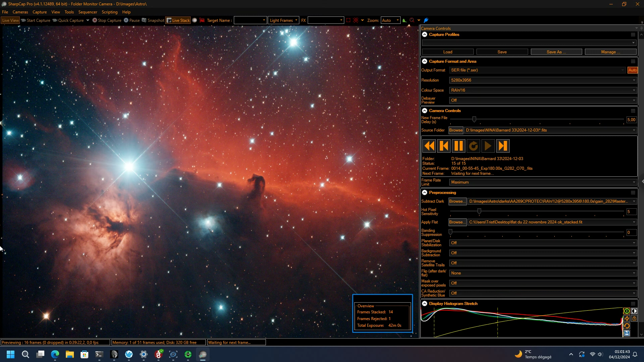Open the Tools menu
The image size is (644, 362).
tap(69, 12)
